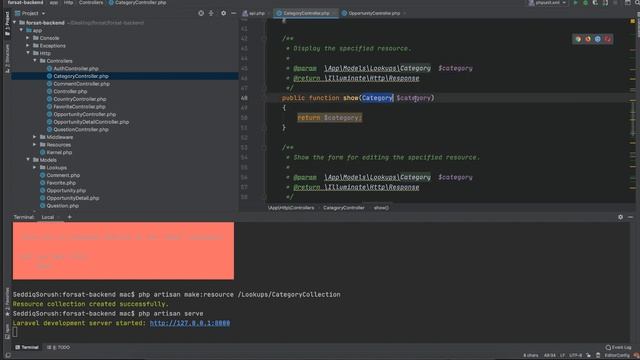This screenshot has width=640, height=360.
Task: Open the phpunit.xml run configuration dropdown
Action: pyautogui.click(x=547, y=3)
